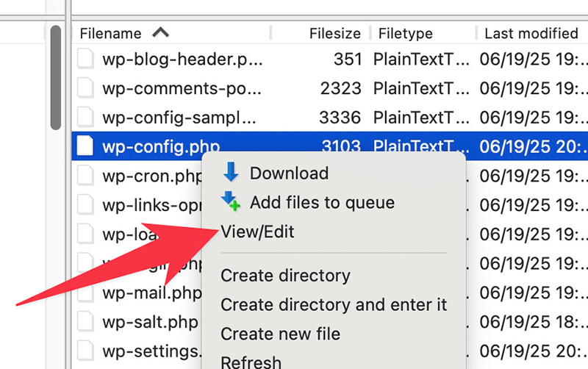The width and height of the screenshot is (588, 369).
Task: Click the wp-settings file icon
Action: [x=85, y=351]
